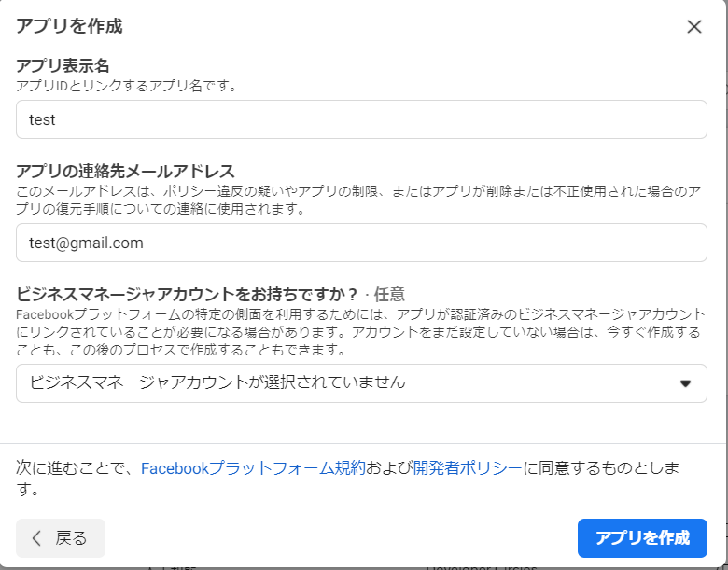
Task: Click the dropdown caret arrow
Action: [685, 383]
